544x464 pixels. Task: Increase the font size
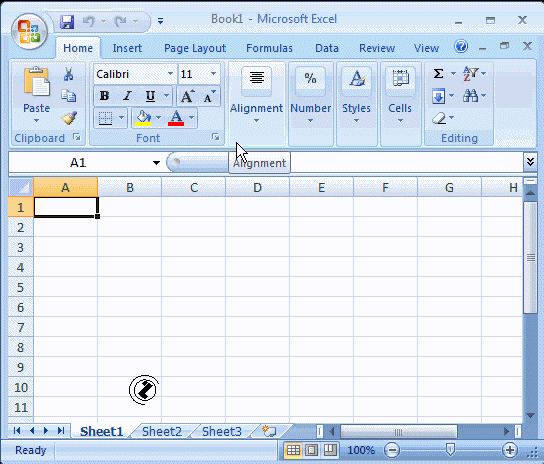tap(187, 96)
